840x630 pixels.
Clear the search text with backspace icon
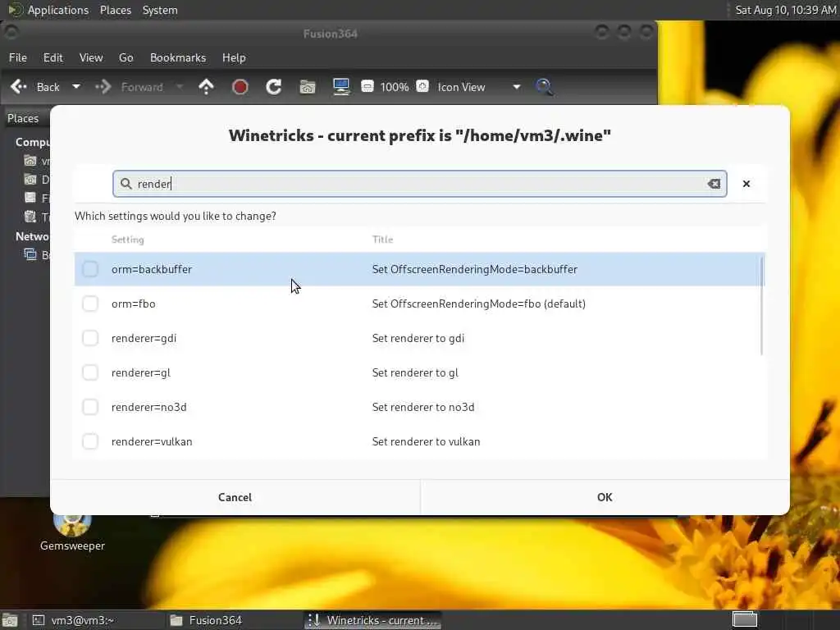point(714,184)
